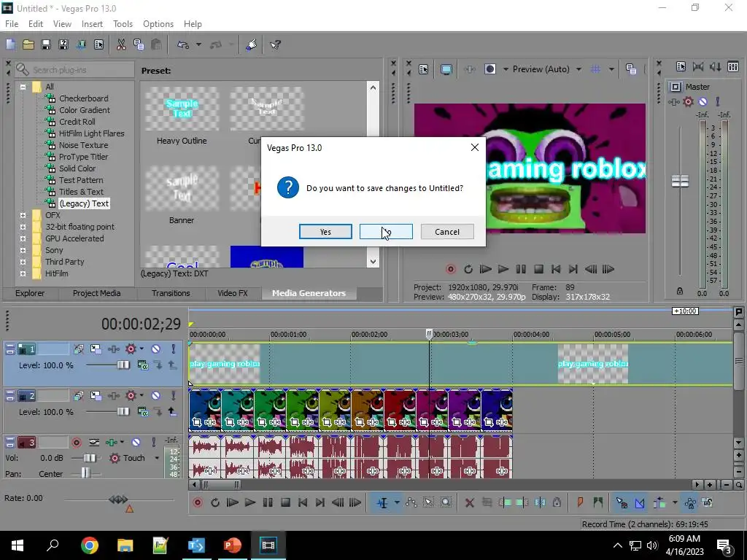Screen dimensions: 747x560
Task: Open the Insert menu
Action: (x=92, y=24)
